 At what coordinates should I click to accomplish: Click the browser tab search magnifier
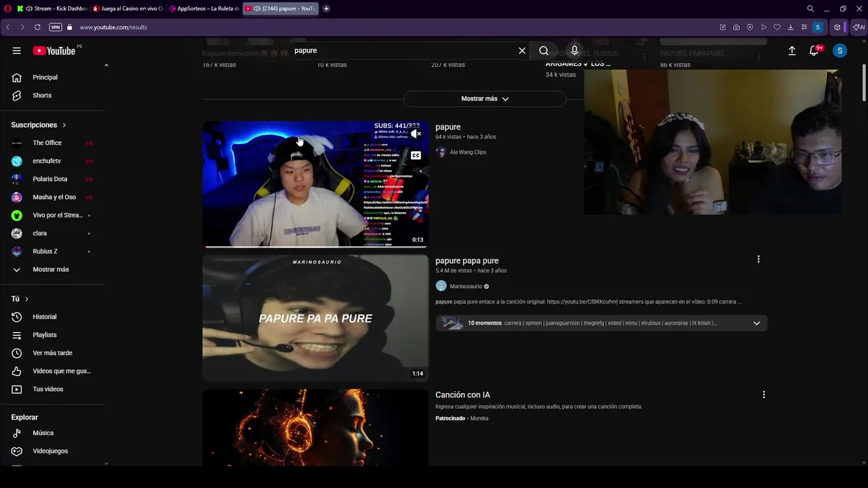coord(810,9)
